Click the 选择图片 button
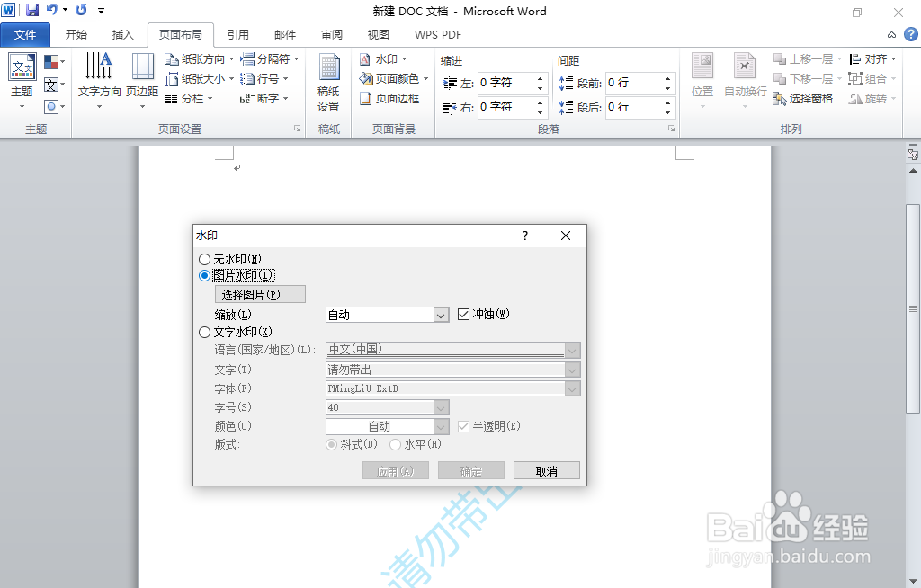The image size is (921, 588). point(259,294)
